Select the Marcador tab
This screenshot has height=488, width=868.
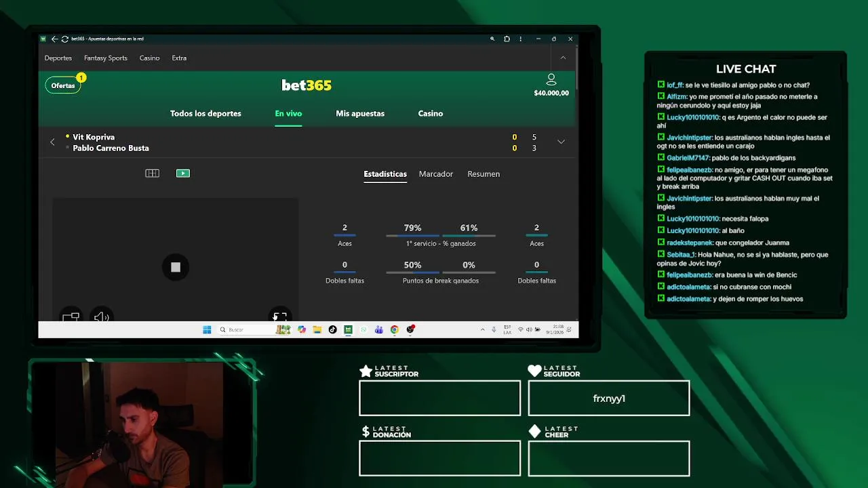point(436,174)
